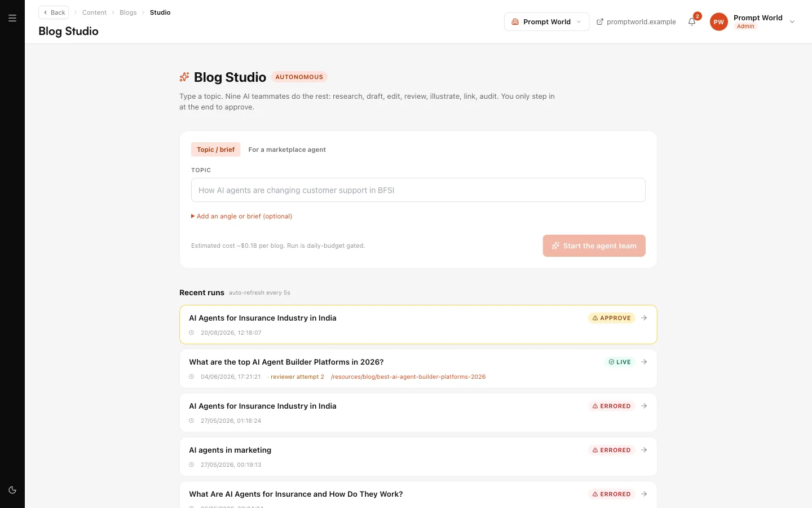Click the Studio breadcrumb item

(160, 12)
